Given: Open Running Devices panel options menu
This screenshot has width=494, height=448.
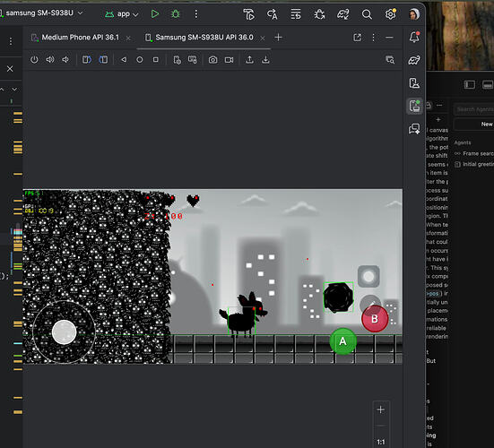Looking at the screenshot, I should 373,38.
